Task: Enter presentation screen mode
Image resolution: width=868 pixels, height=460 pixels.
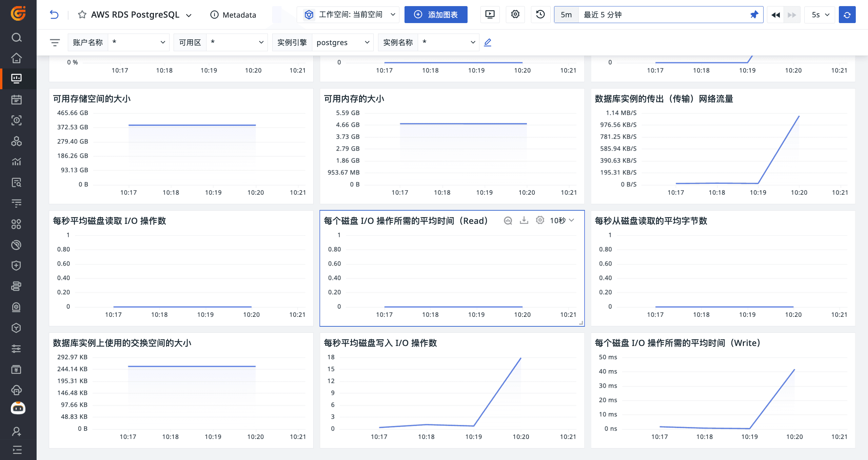Action: (490, 15)
